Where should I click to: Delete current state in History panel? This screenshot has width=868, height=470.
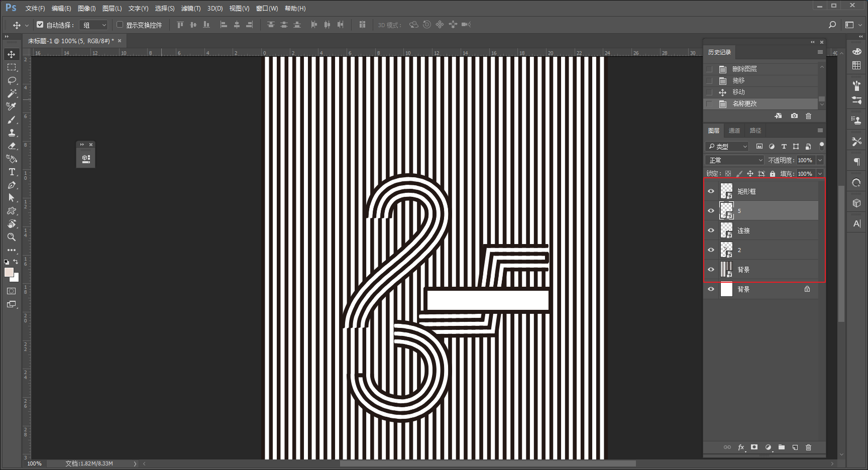point(808,116)
